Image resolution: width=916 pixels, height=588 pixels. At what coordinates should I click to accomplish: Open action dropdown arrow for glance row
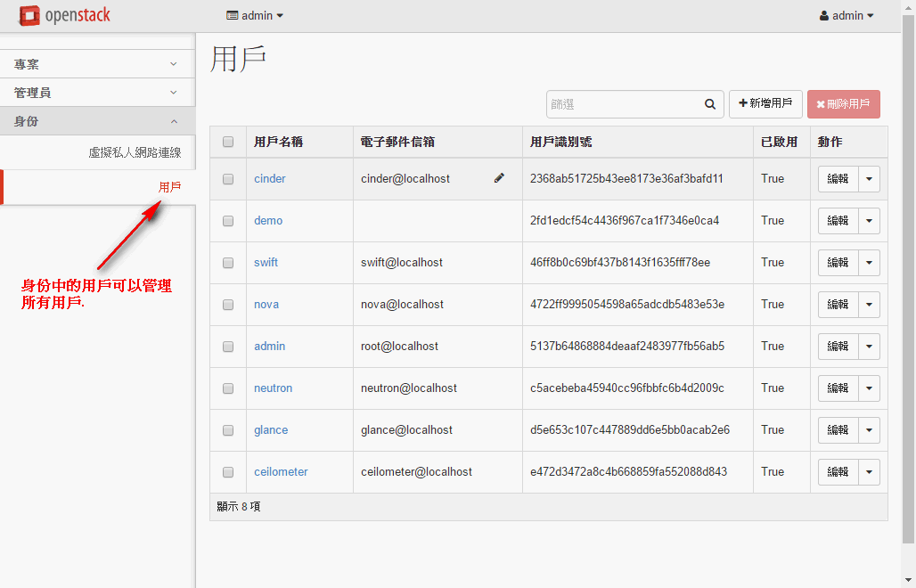tap(870, 430)
